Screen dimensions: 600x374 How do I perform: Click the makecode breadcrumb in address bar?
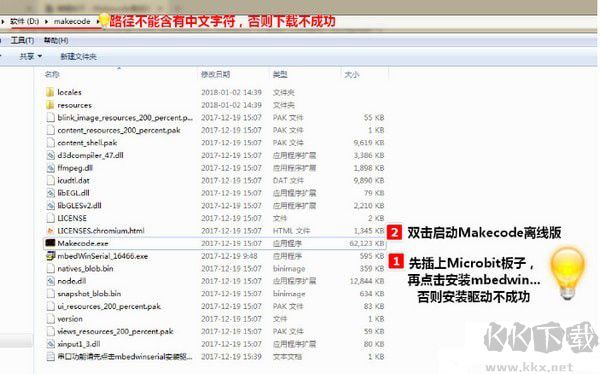point(72,21)
